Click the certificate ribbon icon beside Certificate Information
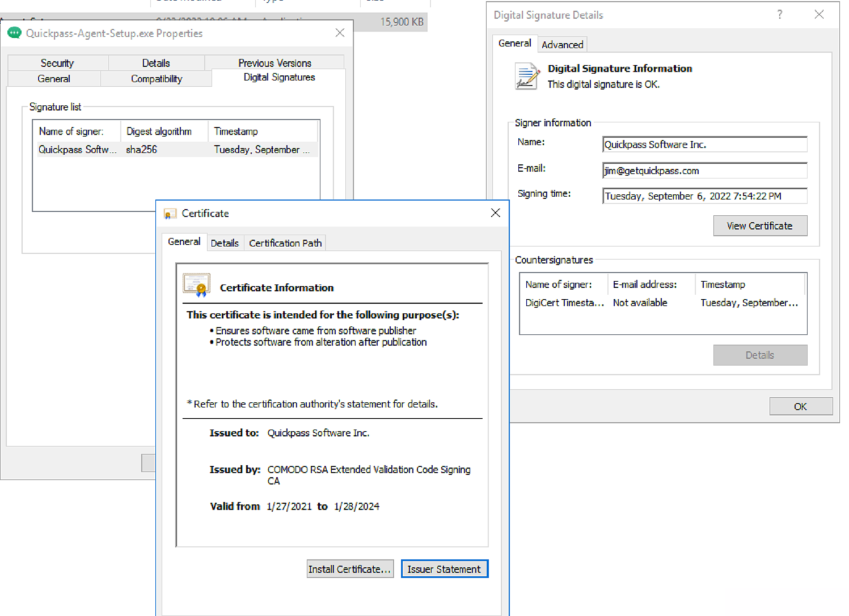Screen dimensions: 849x616 coord(197,285)
